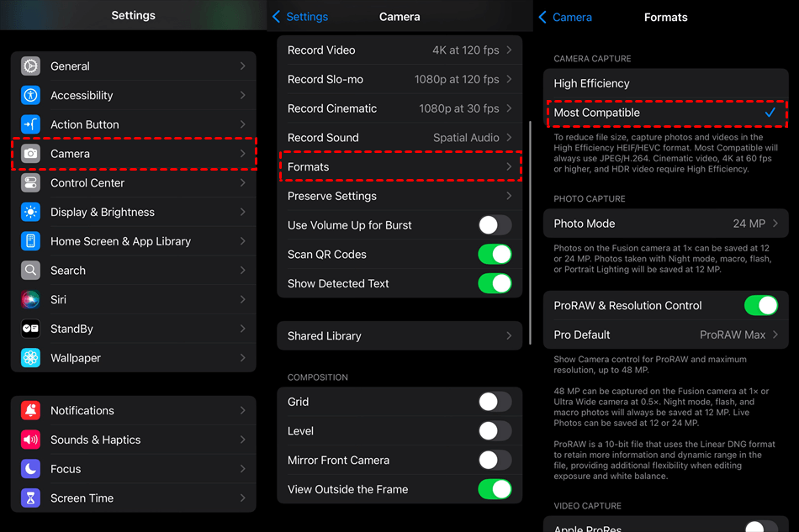Turn off View Outside the Frame
This screenshot has width=799, height=532.
pos(495,489)
